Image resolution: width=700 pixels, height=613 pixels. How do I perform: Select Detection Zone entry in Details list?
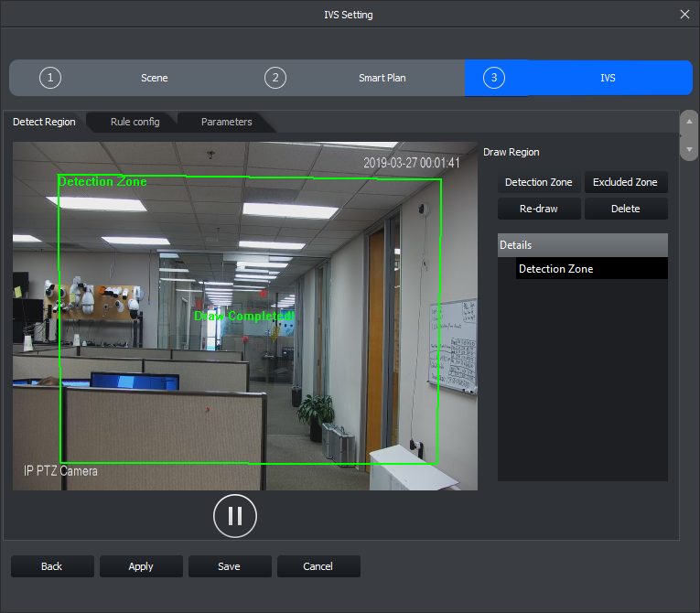590,269
